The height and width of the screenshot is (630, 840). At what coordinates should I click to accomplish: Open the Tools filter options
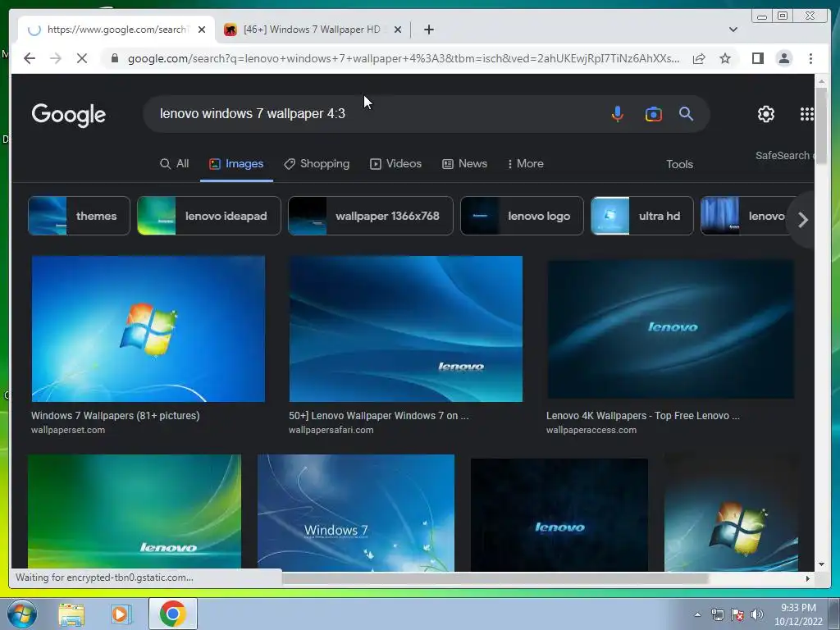tap(679, 164)
